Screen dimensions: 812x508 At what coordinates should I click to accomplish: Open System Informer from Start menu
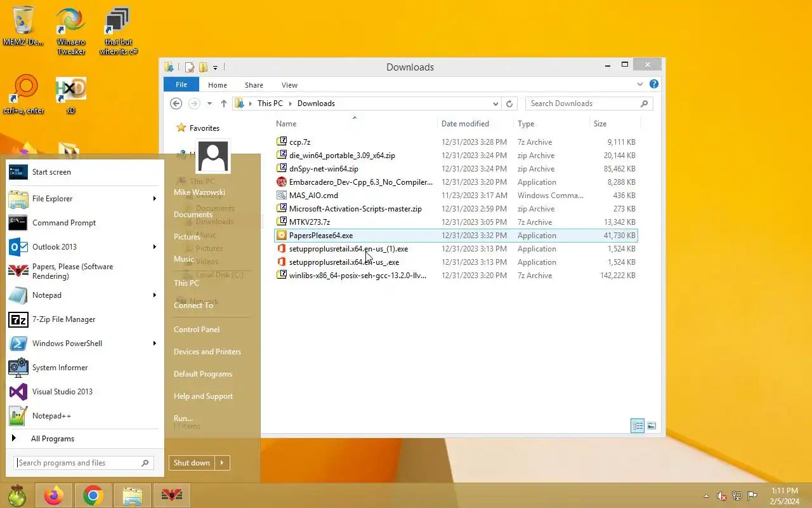[x=83, y=368]
